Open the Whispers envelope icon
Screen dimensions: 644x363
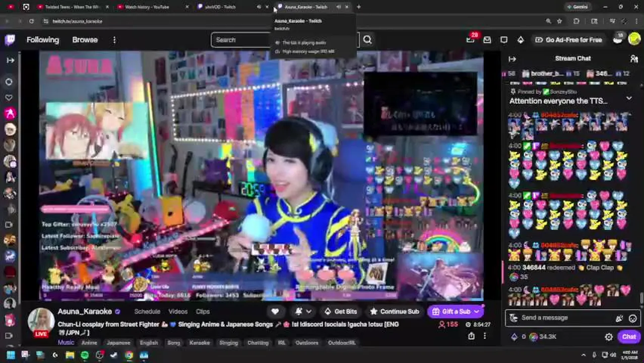coord(487,40)
